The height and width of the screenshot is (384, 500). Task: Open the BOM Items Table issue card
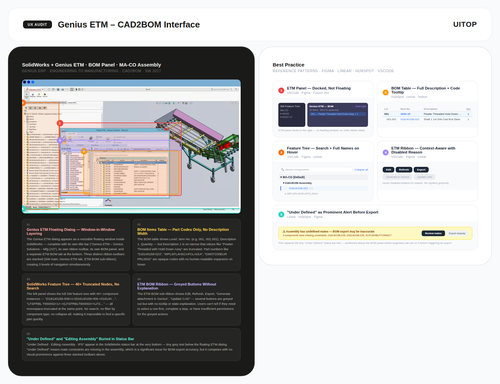(x=187, y=245)
